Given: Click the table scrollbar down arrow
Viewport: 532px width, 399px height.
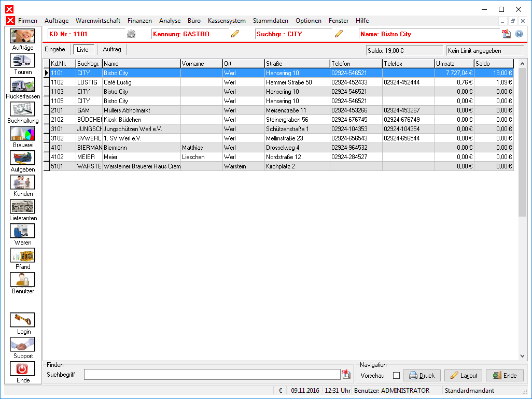Looking at the screenshot, I should click(x=523, y=356).
